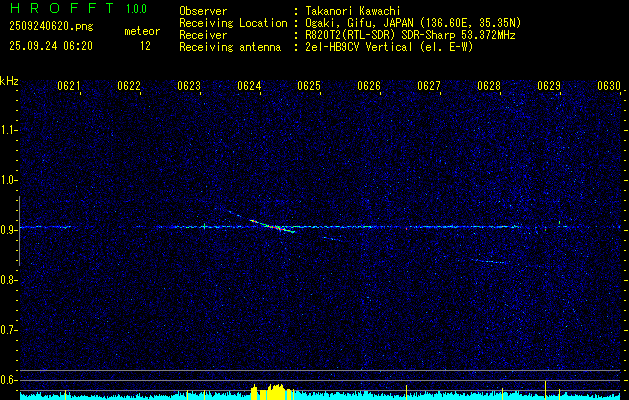
Task: Click the 0622 time marker
Action: (129, 86)
